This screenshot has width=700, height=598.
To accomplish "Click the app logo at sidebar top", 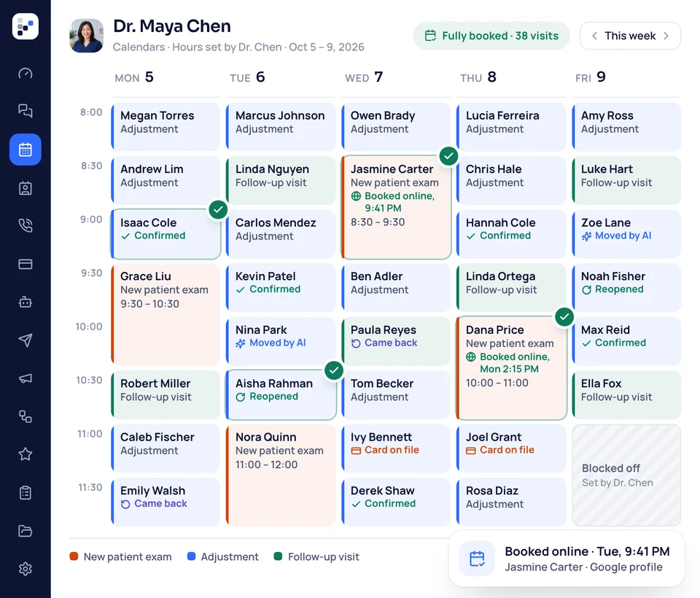I will point(26,26).
